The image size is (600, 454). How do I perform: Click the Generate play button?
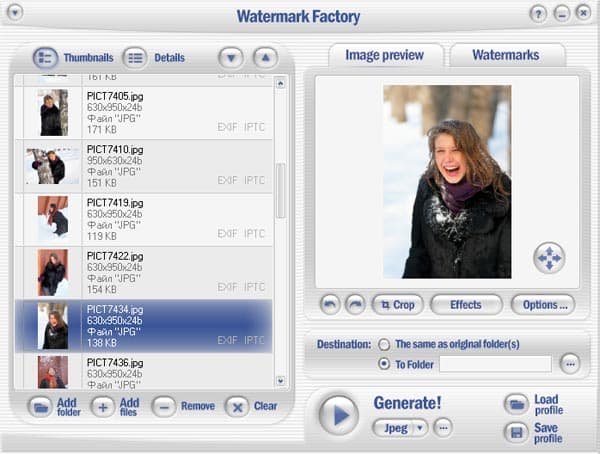pos(339,415)
